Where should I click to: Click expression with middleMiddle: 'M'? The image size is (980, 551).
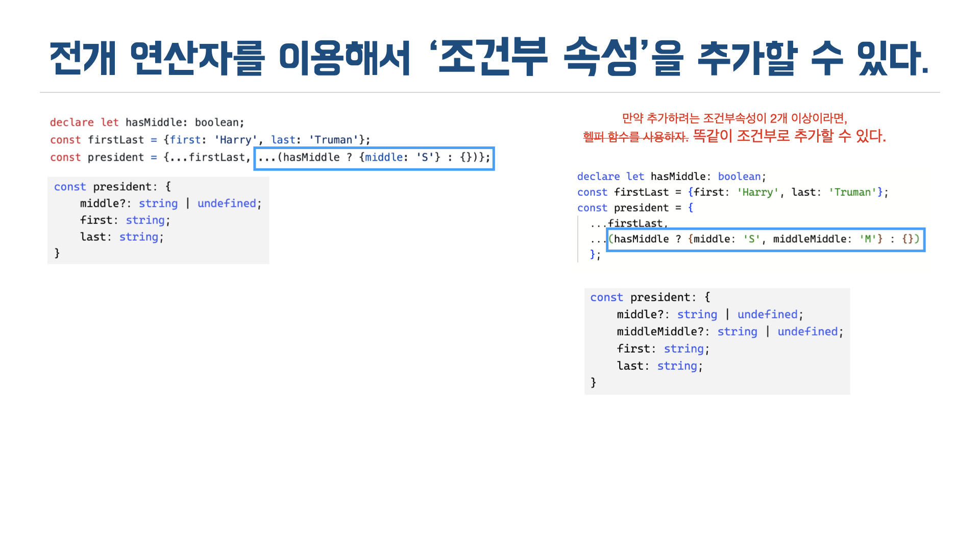766,239
